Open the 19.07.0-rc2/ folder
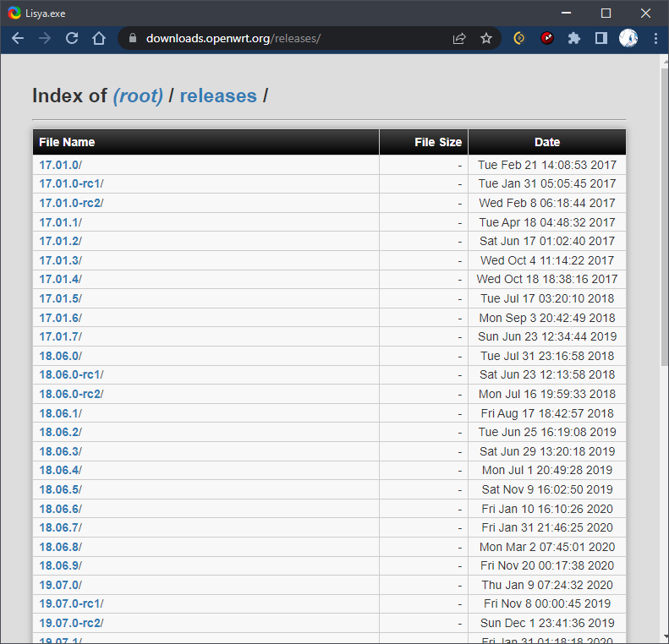 [71, 623]
